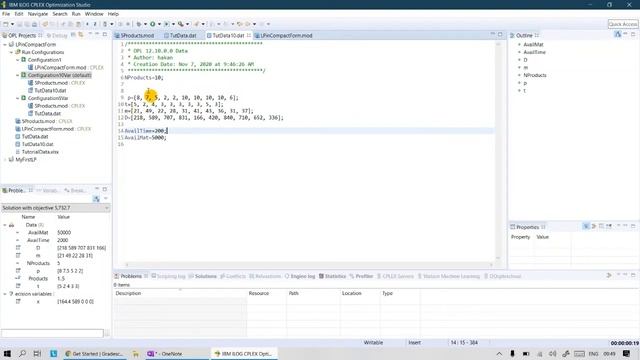640x360 pixels.
Task: Open the Problem browser view menu arrow
Action: (x=106, y=199)
